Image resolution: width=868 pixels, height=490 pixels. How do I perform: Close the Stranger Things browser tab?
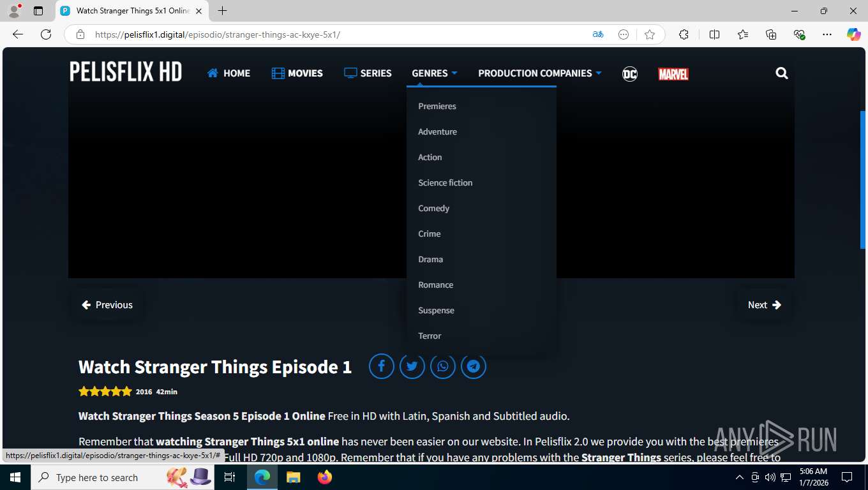(x=199, y=11)
